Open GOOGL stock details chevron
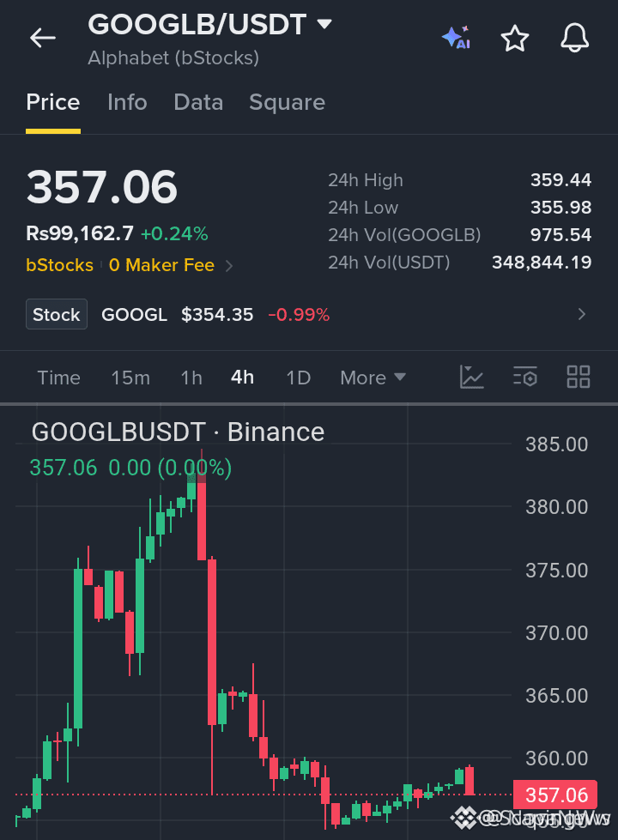This screenshot has height=840, width=618. coord(582,314)
